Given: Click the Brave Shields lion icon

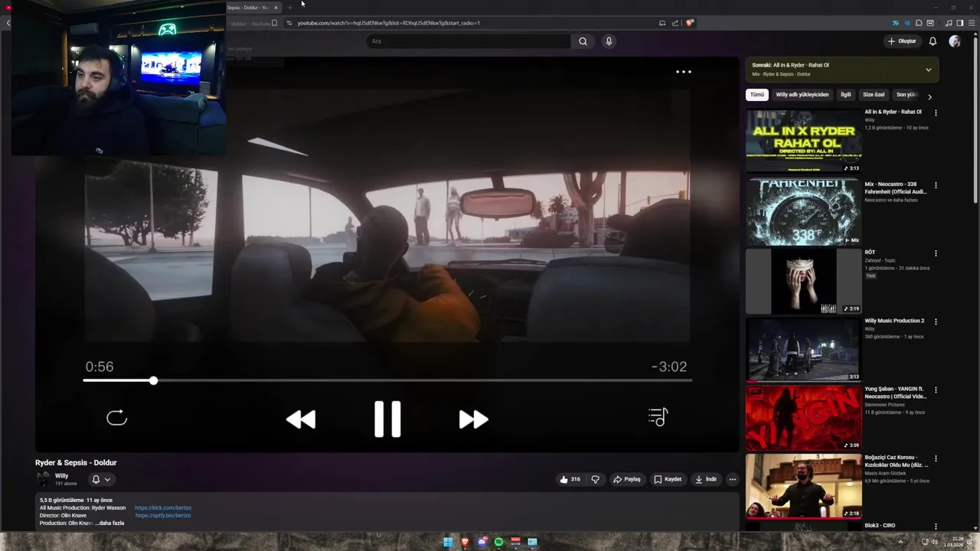Looking at the screenshot, I should coord(690,23).
